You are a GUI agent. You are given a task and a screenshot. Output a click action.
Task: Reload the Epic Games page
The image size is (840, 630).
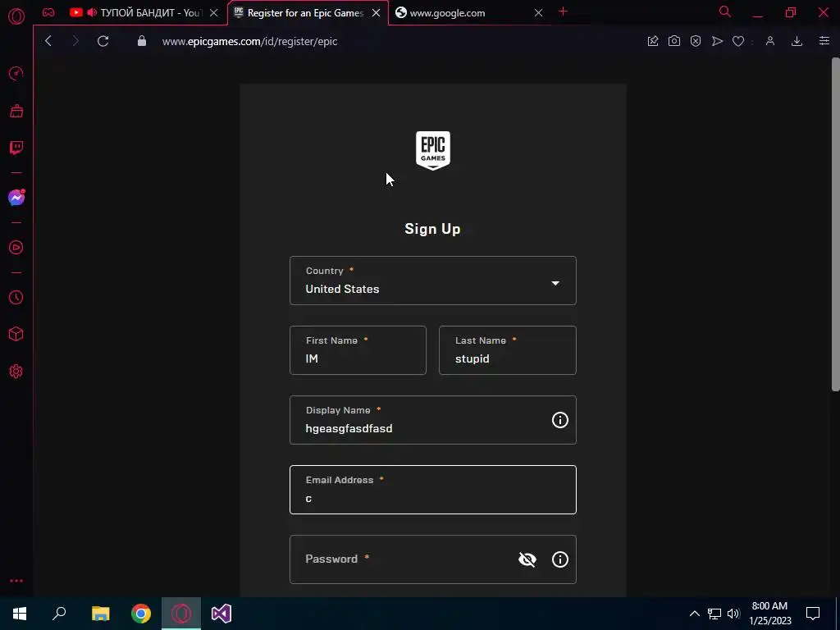(x=103, y=41)
